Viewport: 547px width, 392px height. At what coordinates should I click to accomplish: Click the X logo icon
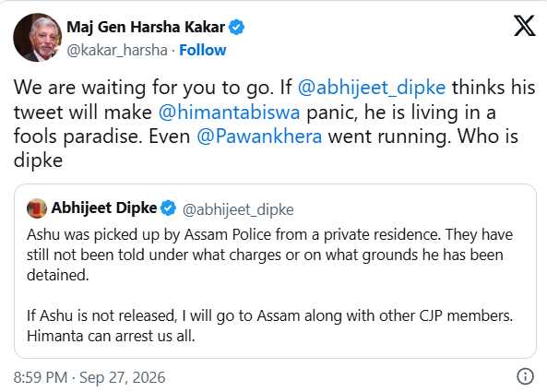(x=524, y=26)
